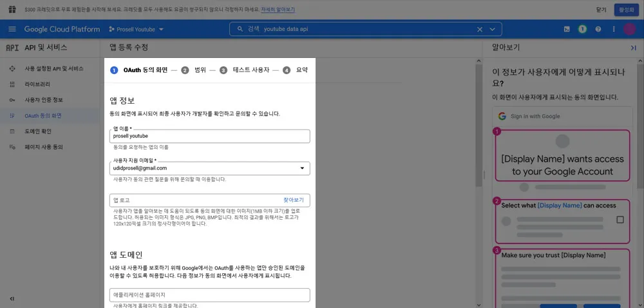This screenshot has width=644, height=308.
Task: Open the three-dot more options menu
Action: [614, 29]
